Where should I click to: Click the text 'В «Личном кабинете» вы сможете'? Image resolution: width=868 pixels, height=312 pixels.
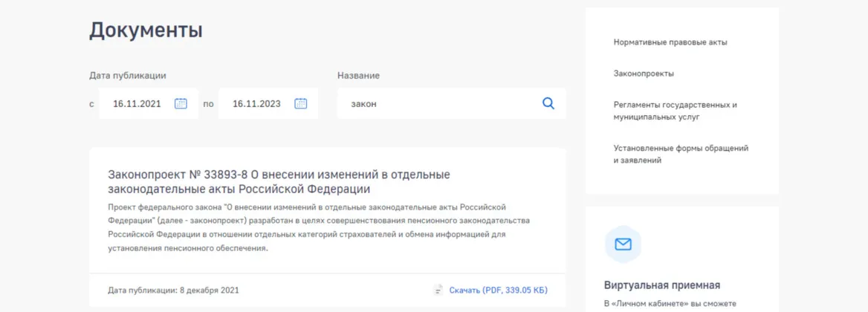(670, 304)
